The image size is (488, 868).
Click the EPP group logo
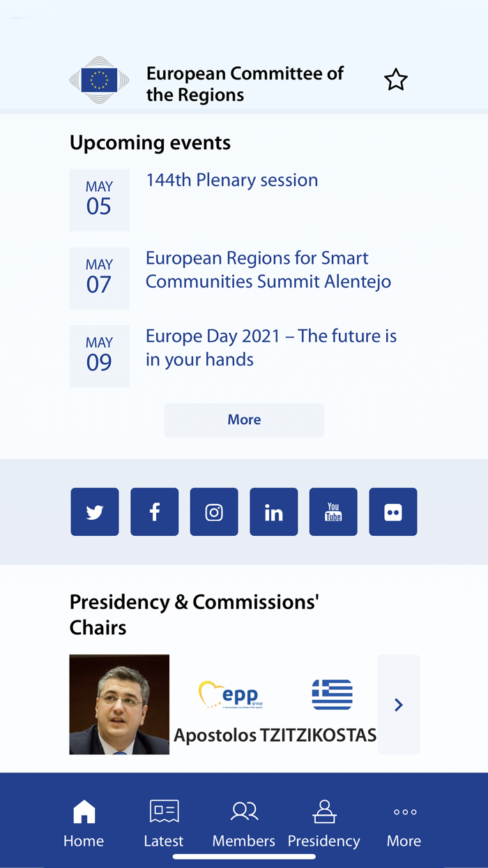[230, 694]
